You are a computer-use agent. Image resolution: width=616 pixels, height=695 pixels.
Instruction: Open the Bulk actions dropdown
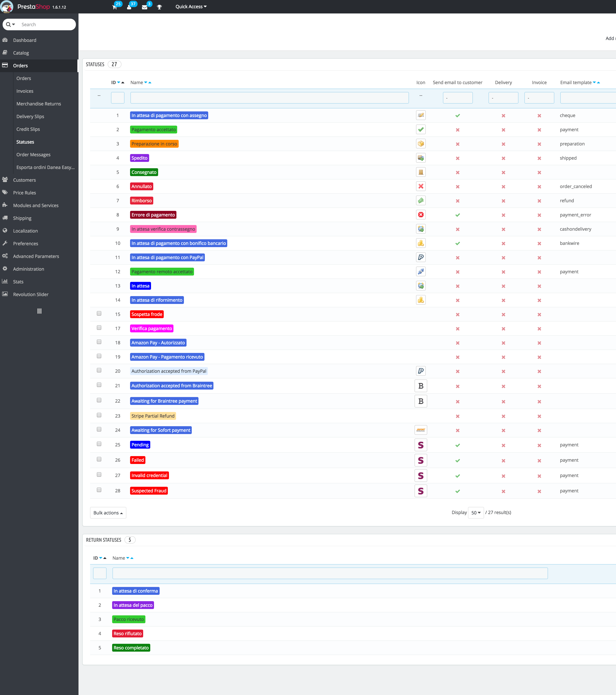point(108,513)
